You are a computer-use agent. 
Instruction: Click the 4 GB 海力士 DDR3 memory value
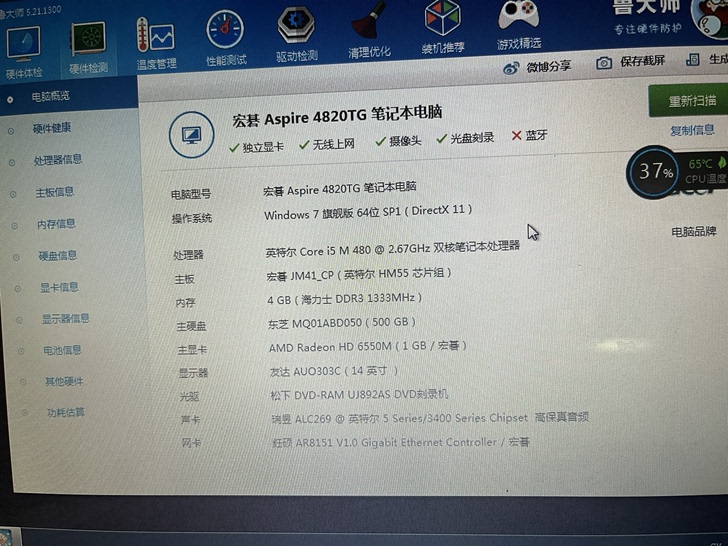tap(344, 299)
